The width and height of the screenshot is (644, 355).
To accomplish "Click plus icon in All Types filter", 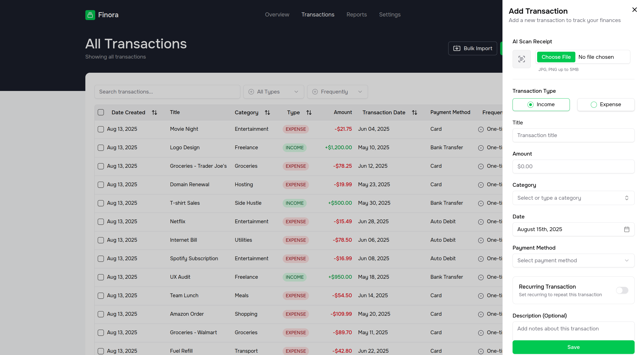I will (x=251, y=92).
